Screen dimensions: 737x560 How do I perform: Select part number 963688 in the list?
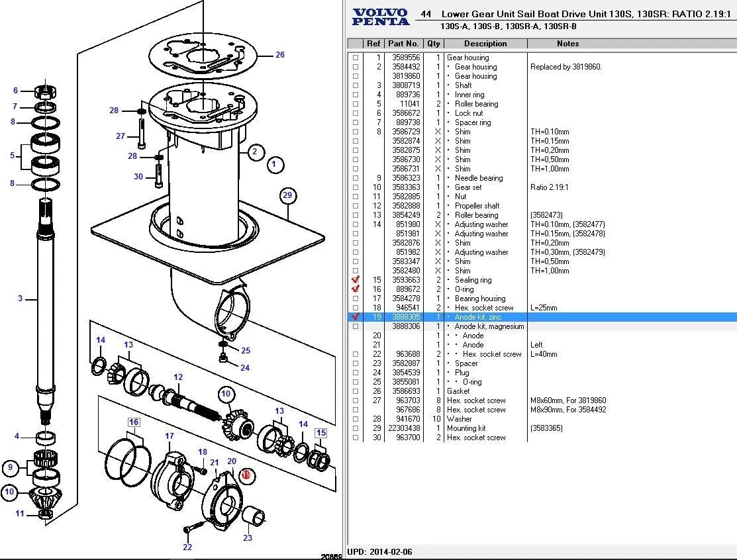click(408, 354)
